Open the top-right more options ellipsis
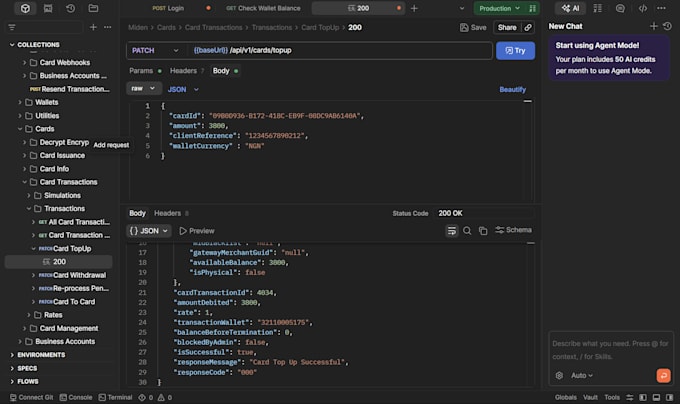 pyautogui.click(x=661, y=8)
